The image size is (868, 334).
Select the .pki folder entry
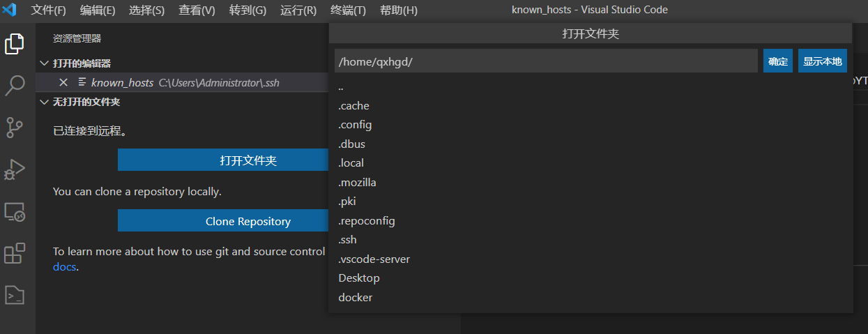591,202
